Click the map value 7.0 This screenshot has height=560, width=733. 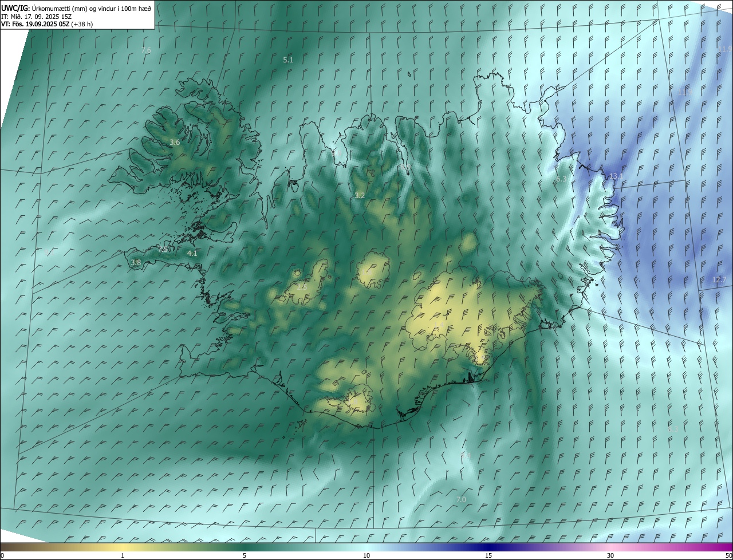tap(461, 500)
